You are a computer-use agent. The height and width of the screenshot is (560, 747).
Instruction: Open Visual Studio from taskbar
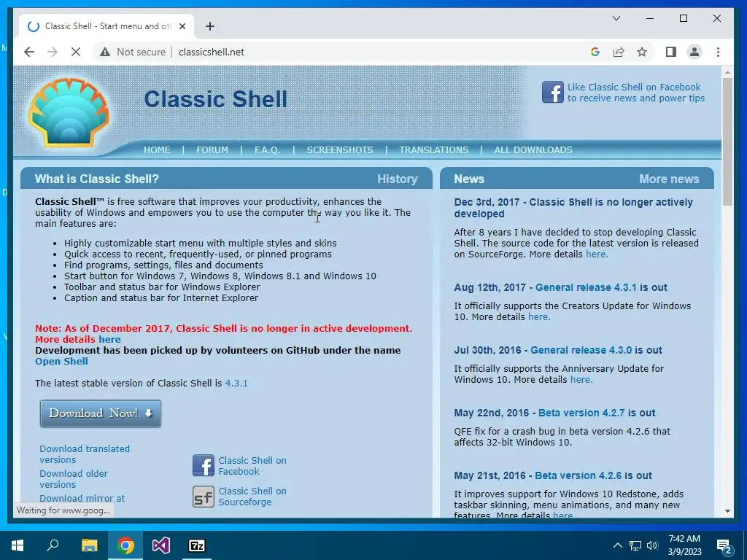[x=161, y=545]
